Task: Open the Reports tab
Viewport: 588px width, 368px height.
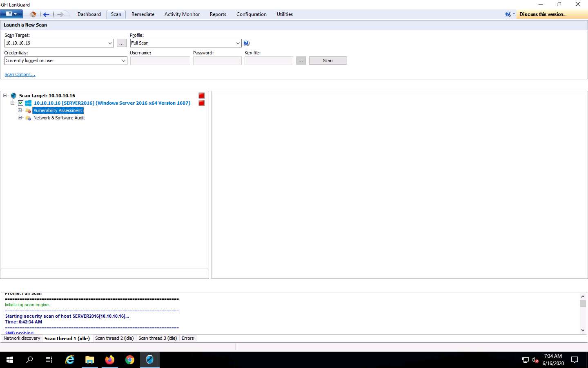Action: click(218, 14)
